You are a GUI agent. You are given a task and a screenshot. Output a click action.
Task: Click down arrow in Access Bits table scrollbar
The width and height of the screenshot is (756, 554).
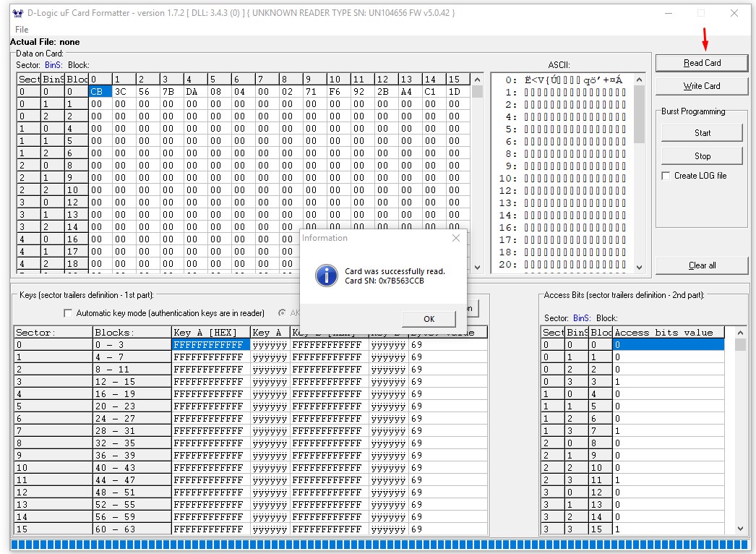pyautogui.click(x=740, y=529)
